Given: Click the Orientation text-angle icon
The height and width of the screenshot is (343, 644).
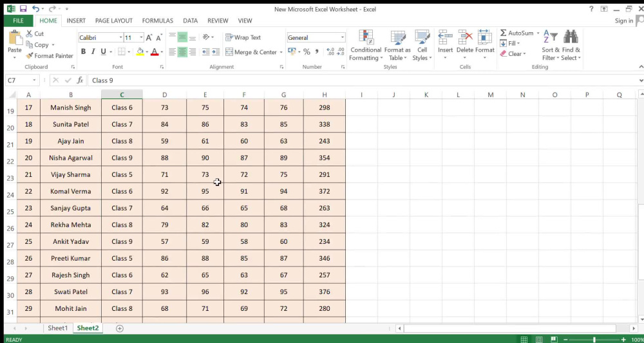Looking at the screenshot, I should 206,37.
